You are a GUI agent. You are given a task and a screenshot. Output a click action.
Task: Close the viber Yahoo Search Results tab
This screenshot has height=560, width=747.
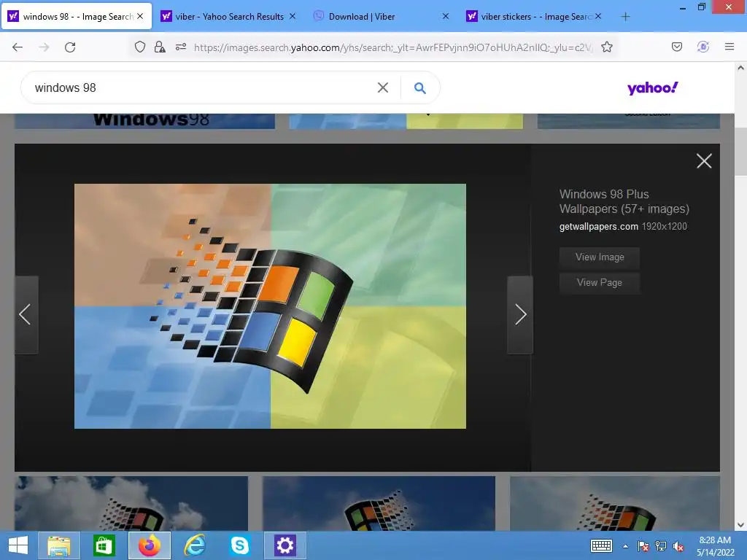pos(293,16)
